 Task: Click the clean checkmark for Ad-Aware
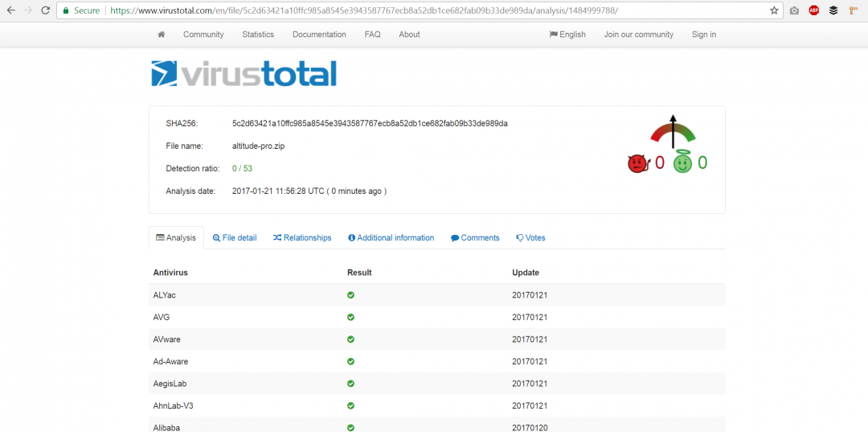coord(350,362)
